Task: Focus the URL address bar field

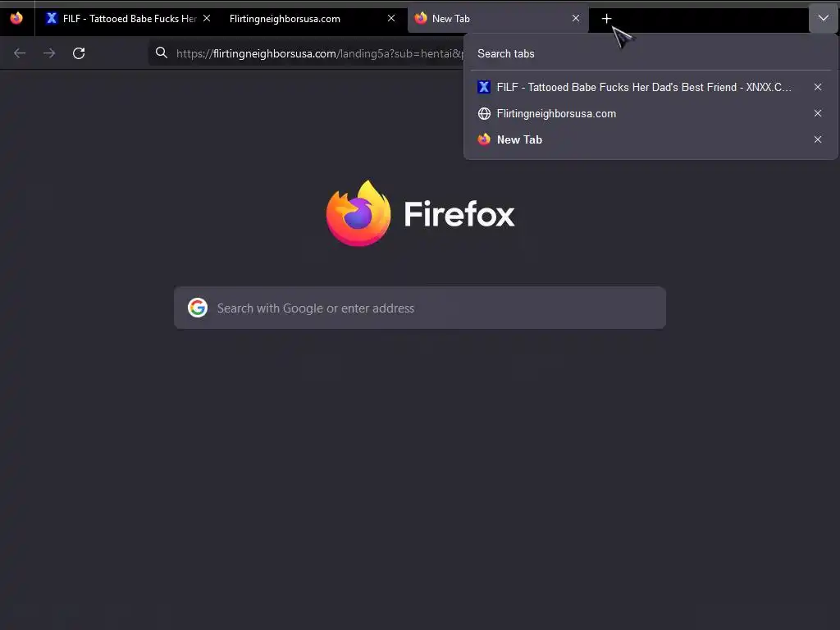Action: point(307,53)
